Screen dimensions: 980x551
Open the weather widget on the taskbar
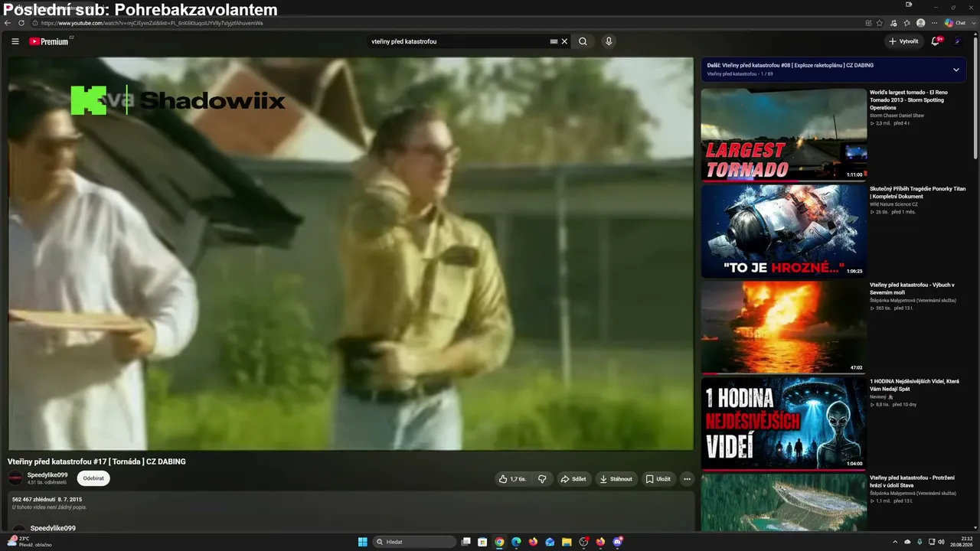click(x=31, y=542)
